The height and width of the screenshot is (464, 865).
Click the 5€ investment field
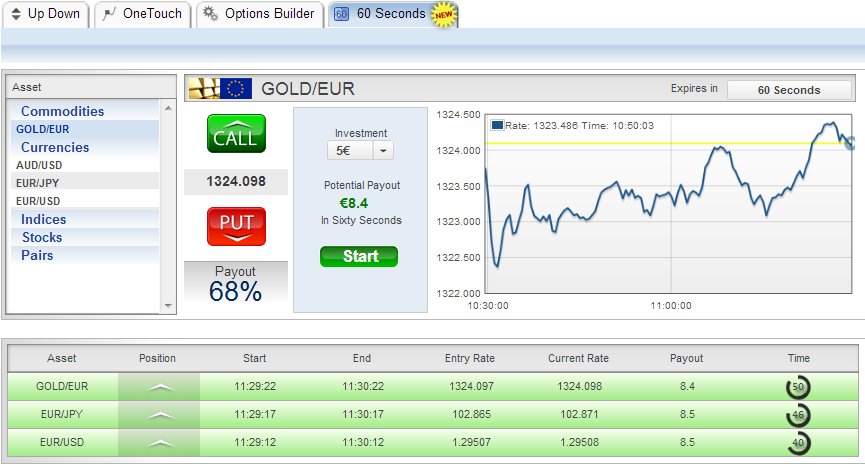click(350, 151)
